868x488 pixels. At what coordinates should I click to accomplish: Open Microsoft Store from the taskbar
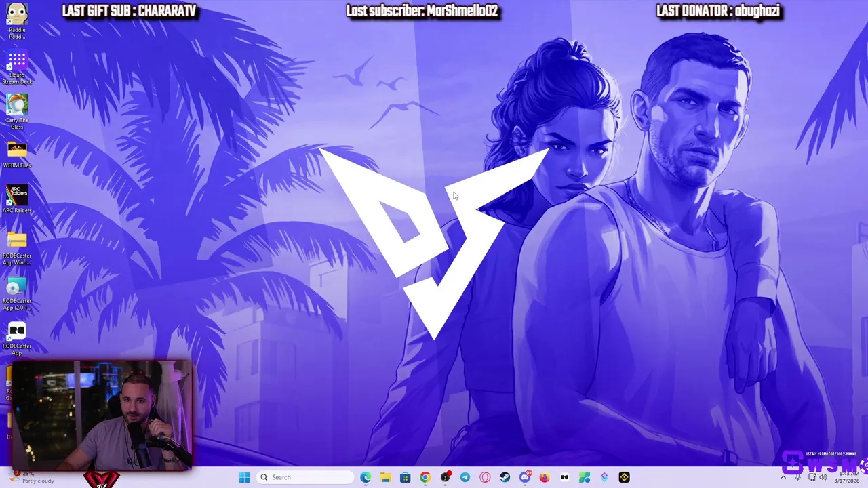(405, 477)
